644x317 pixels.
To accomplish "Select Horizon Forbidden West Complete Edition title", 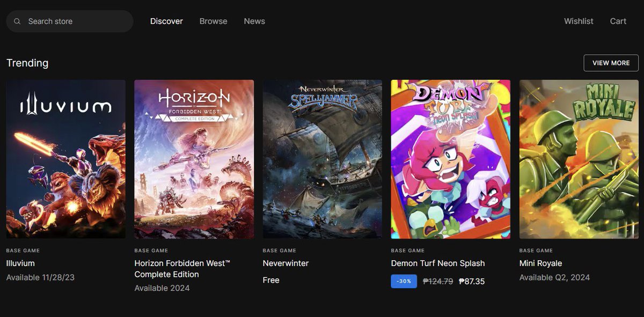I will 182,269.
